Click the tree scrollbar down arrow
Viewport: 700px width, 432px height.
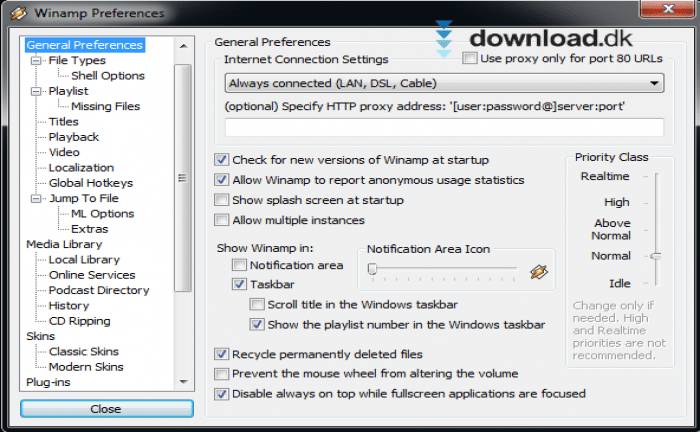183,382
